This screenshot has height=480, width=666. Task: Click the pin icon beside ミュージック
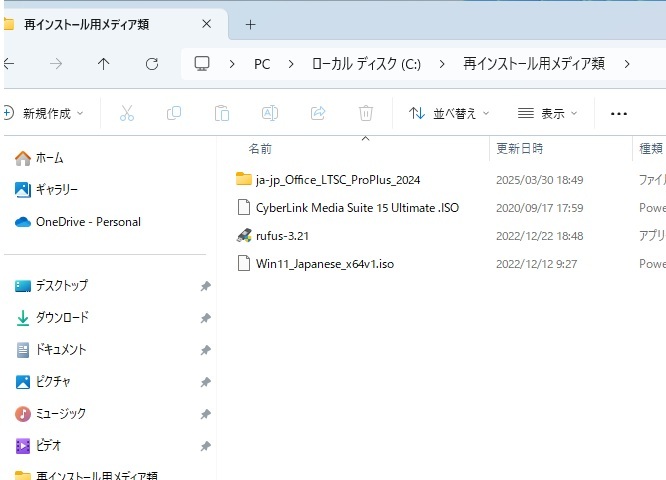point(206,414)
